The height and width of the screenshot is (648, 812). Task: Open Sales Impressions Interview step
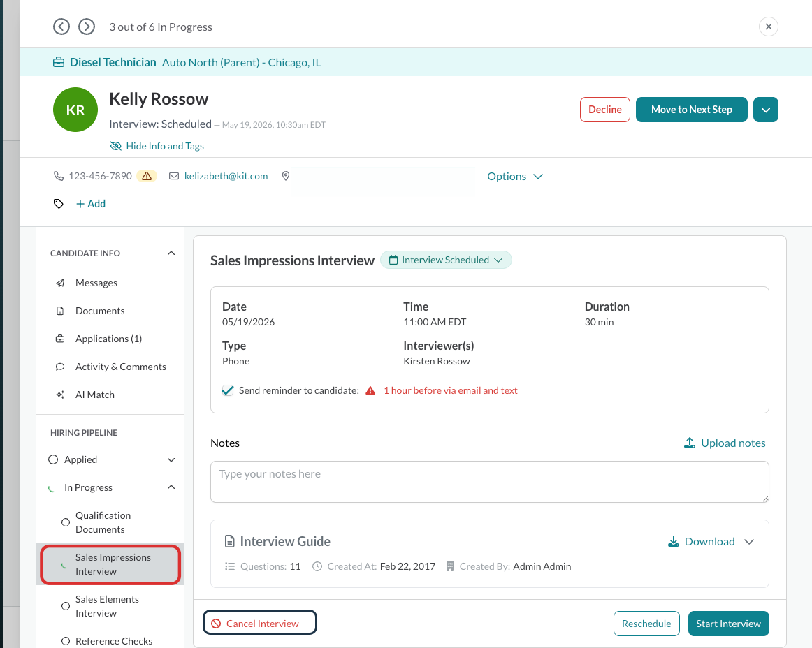pos(110,564)
